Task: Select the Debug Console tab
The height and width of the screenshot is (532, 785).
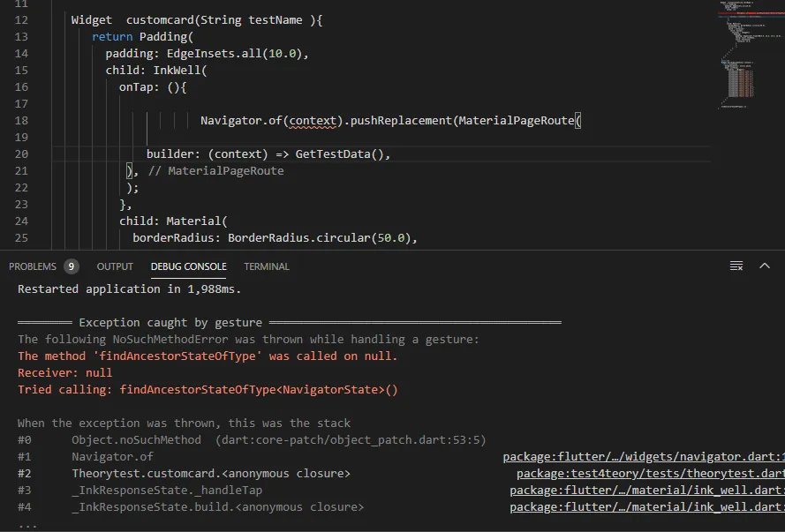Action: coord(188,266)
